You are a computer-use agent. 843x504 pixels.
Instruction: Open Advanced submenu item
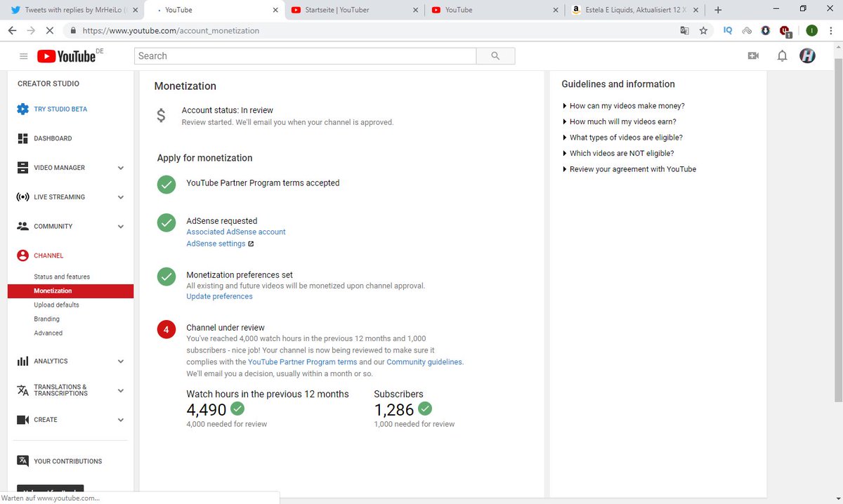pos(48,333)
